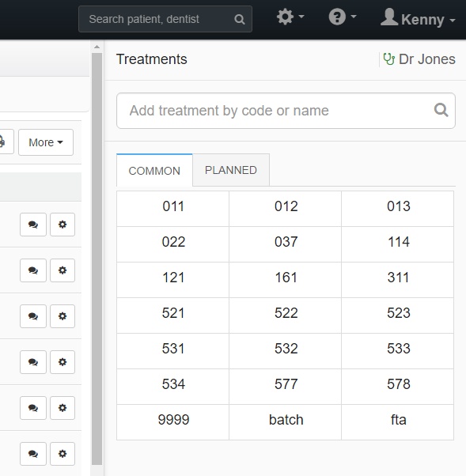Screen dimensions: 466x476
Task: Open the settings gear dropdown in top bar
Action: click(x=290, y=17)
